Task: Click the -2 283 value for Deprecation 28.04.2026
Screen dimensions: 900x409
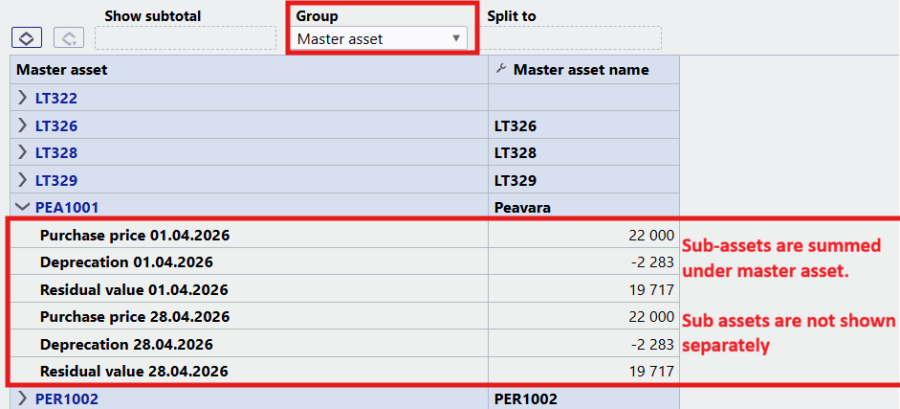Action: [653, 344]
